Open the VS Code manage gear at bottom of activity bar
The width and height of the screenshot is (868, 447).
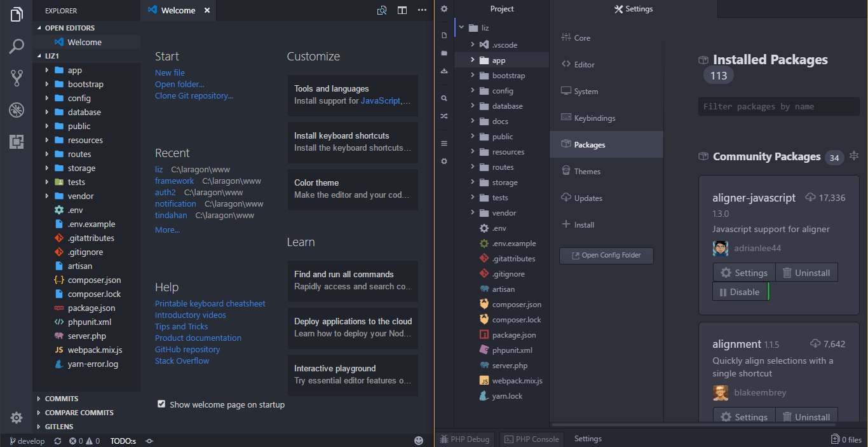17,418
